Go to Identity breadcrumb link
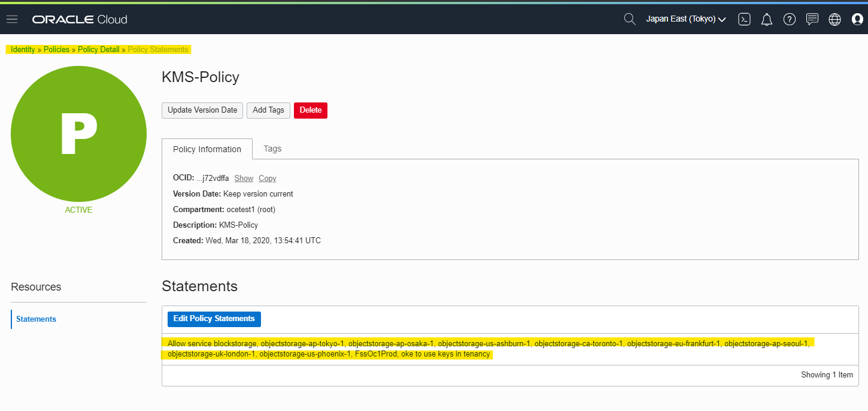868x411 pixels. 23,49
